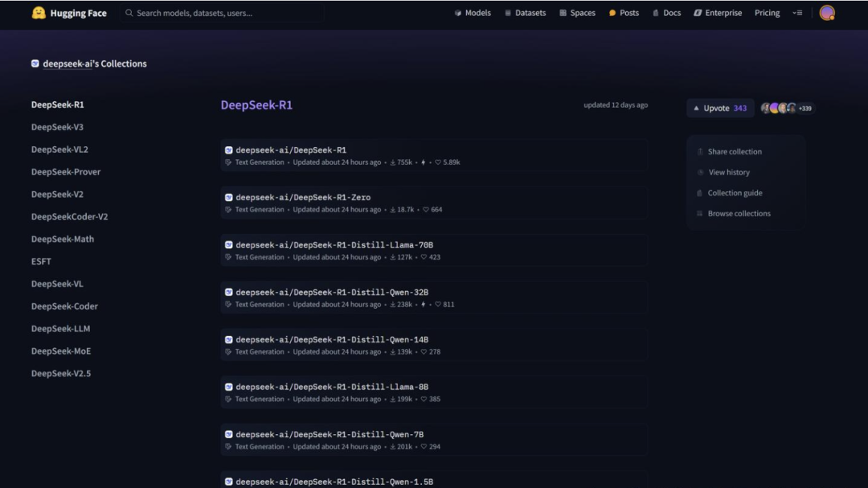Viewport: 868px width, 488px height.
Task: Select DeepSeek-Coder collection in sidebar
Action: point(64,306)
